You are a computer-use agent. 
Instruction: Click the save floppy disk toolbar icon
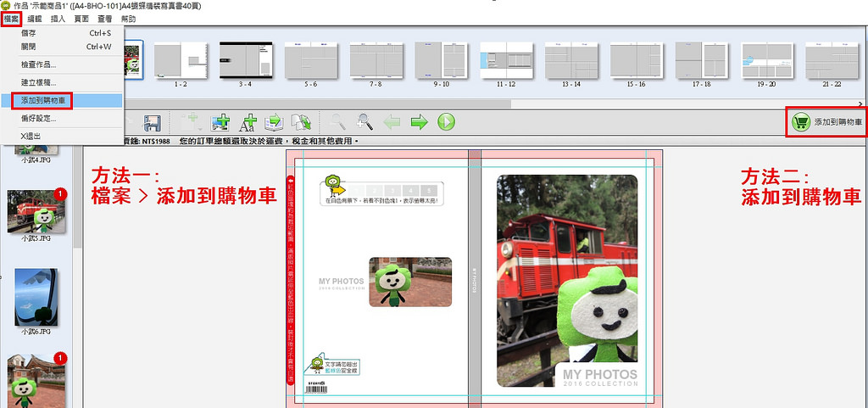click(153, 123)
